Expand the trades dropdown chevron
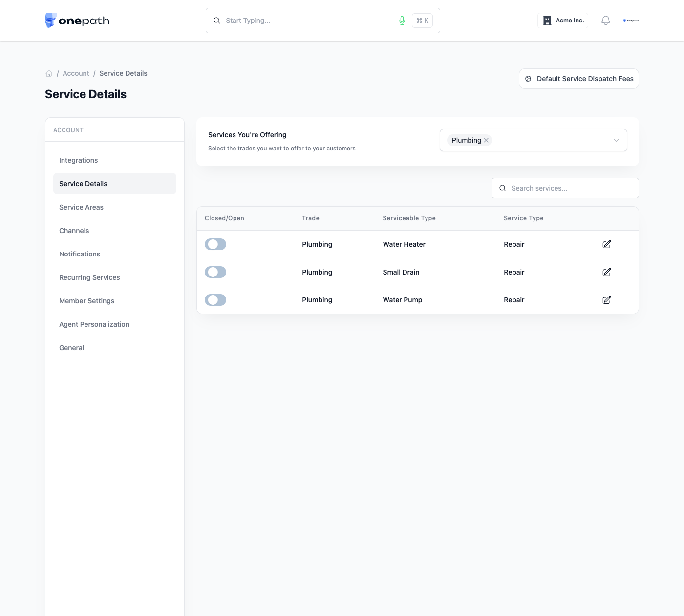This screenshot has width=684, height=616. pos(616,140)
